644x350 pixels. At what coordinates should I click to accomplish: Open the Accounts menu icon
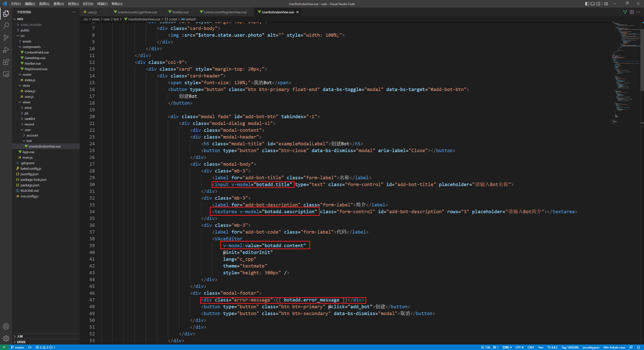6,326
